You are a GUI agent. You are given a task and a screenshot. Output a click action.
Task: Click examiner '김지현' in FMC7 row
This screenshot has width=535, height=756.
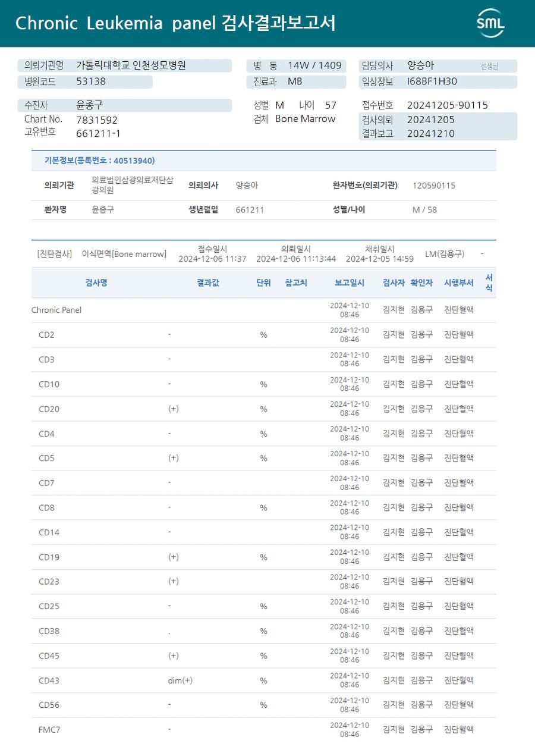click(x=394, y=729)
